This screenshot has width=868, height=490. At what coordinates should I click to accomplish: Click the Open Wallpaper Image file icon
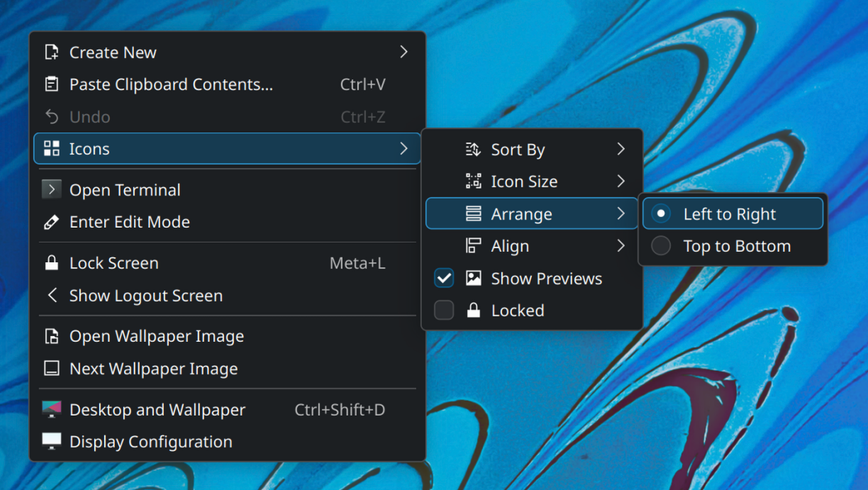click(51, 336)
